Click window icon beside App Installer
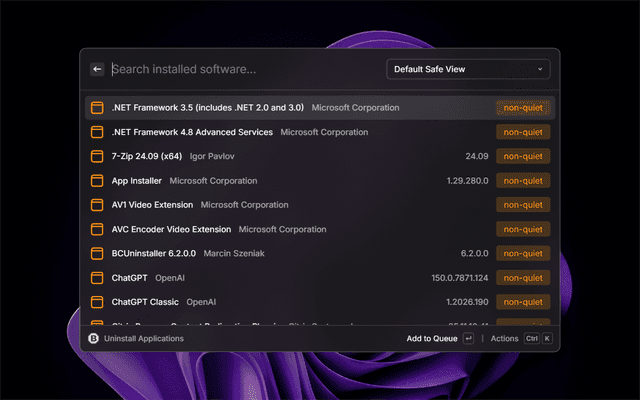The width and height of the screenshot is (640, 400). [x=97, y=181]
